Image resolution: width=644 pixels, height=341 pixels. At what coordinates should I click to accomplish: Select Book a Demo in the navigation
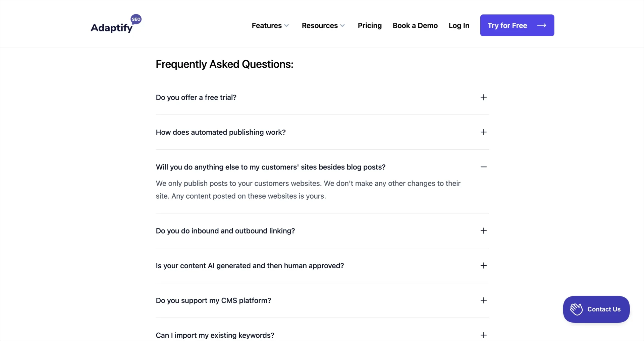(415, 25)
